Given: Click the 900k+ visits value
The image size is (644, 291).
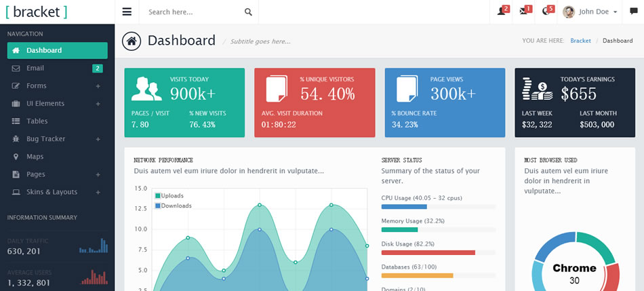Looking at the screenshot, I should coord(193,94).
